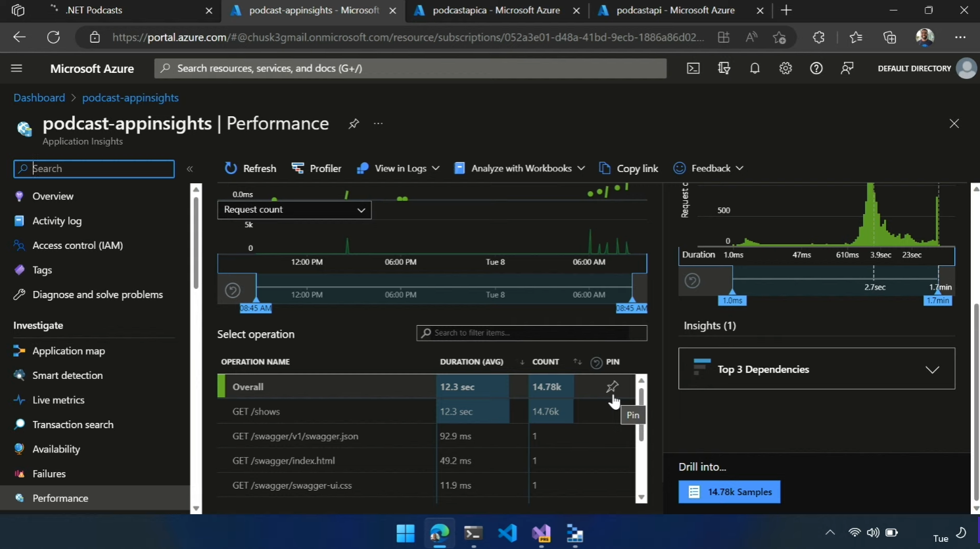Pin the Performance blade to dashboard
The height and width of the screenshot is (549, 980).
click(x=354, y=123)
